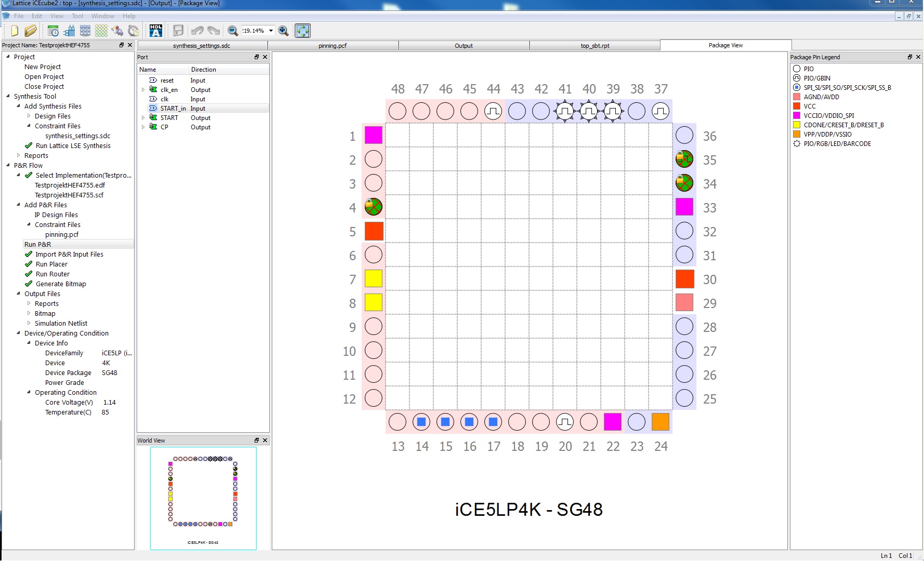Click the Undo arrow icon

(x=197, y=31)
